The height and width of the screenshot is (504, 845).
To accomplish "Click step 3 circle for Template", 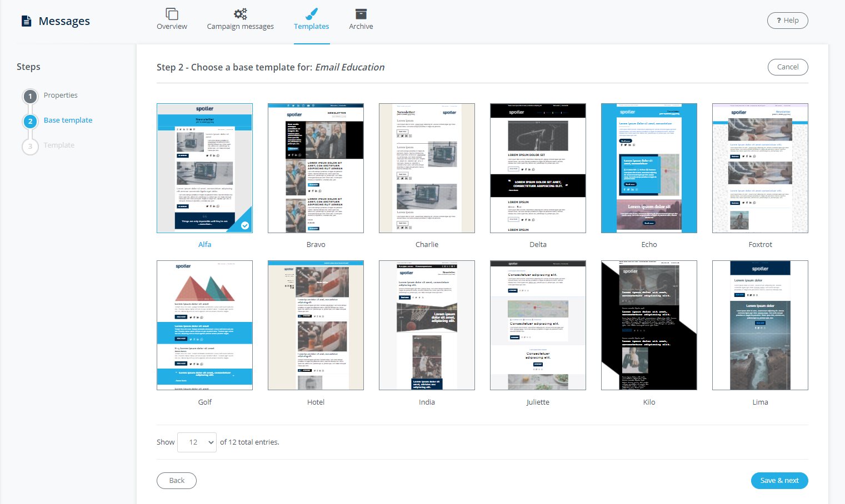I will pos(31,146).
